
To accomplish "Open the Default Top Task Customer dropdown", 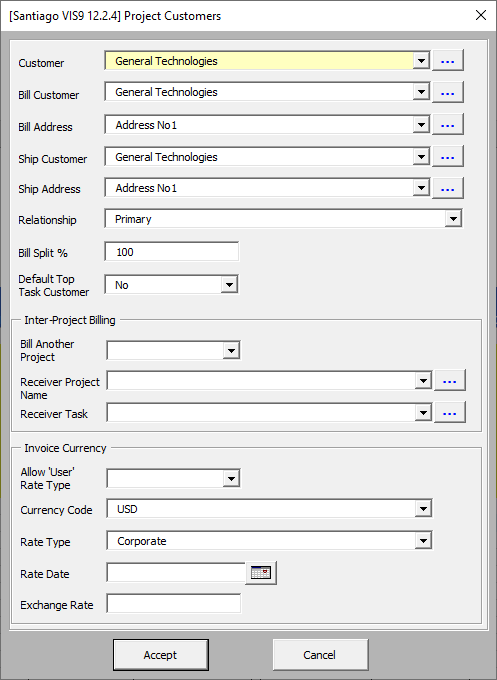I will point(229,285).
